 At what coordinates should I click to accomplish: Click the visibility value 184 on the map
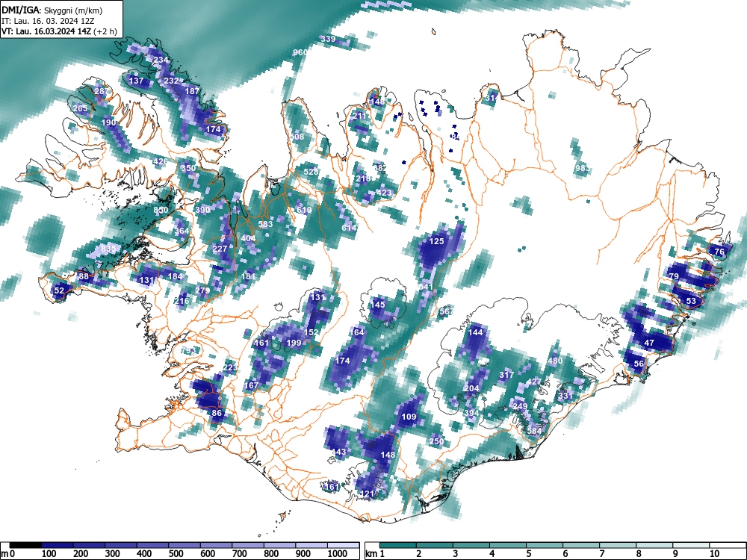176,277
